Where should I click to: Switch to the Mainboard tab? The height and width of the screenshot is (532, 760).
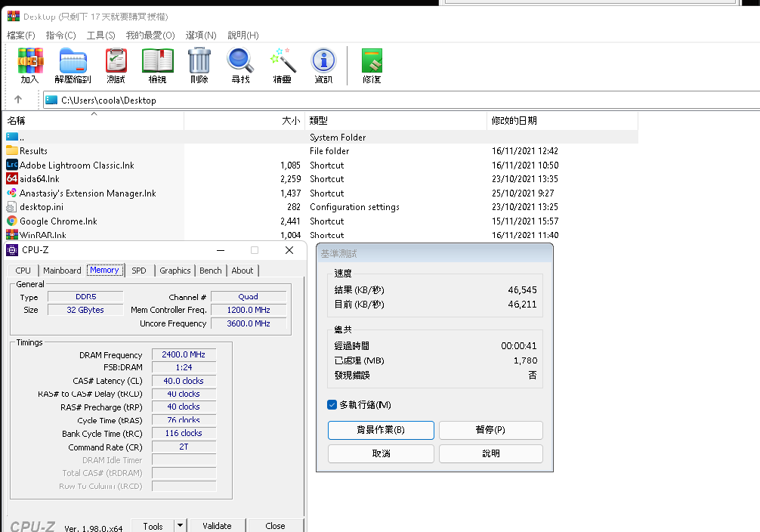point(62,271)
